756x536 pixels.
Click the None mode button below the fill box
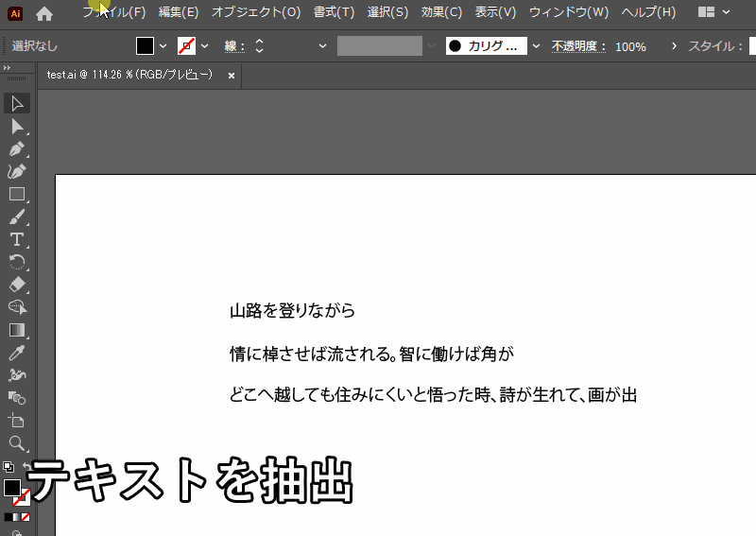point(26,517)
